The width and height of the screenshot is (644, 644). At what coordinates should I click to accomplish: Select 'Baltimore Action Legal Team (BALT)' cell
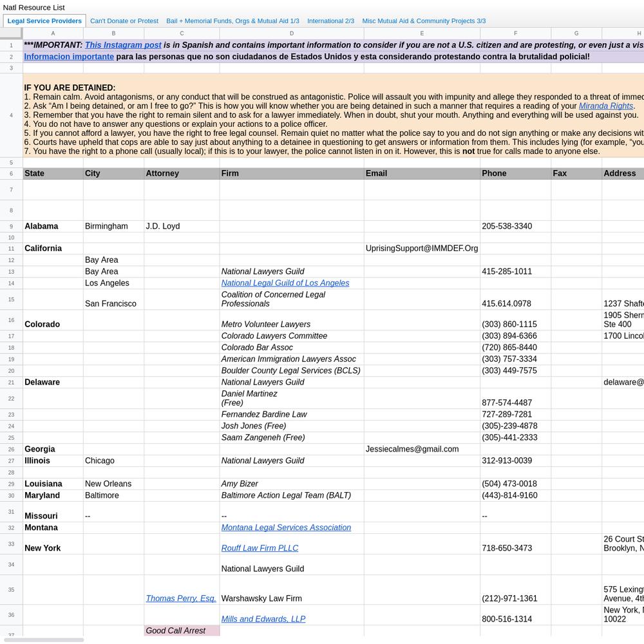292,495
